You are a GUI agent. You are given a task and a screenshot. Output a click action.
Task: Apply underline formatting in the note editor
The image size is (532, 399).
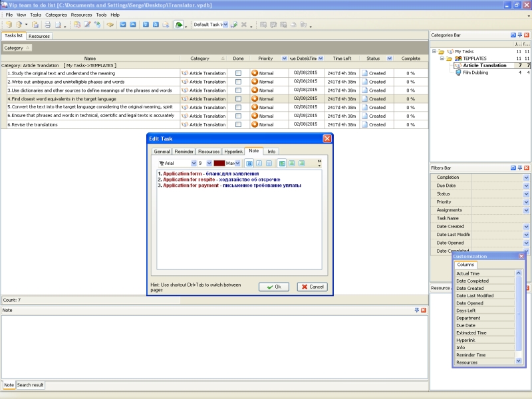click(269, 163)
